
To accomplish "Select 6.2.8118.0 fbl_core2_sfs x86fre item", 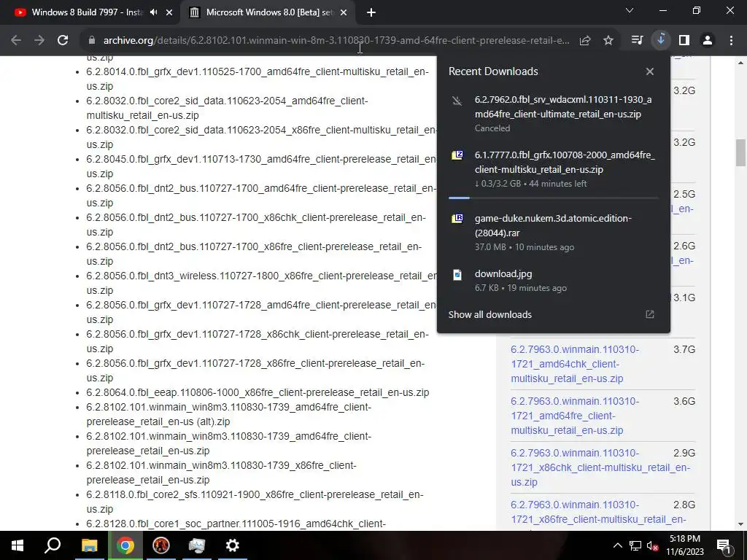I will tap(255, 502).
